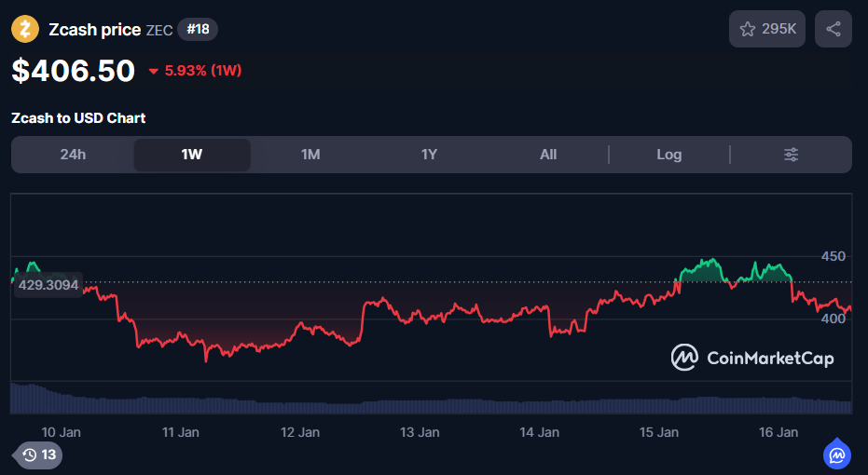Image resolution: width=868 pixels, height=475 pixels.
Task: Click the 15 Jan date label
Action: [659, 432]
